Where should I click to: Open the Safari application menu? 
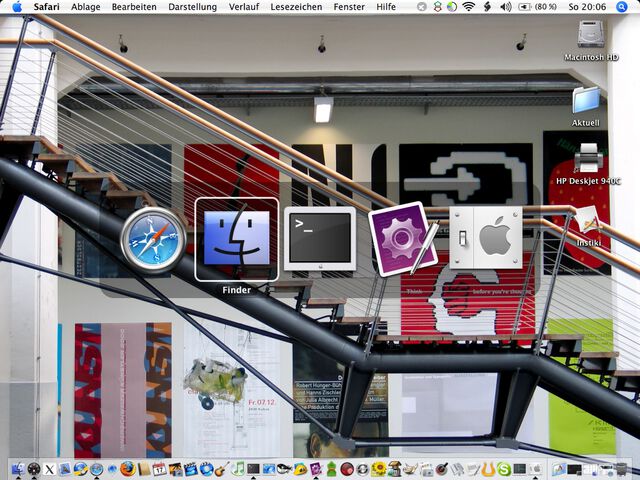47,7
